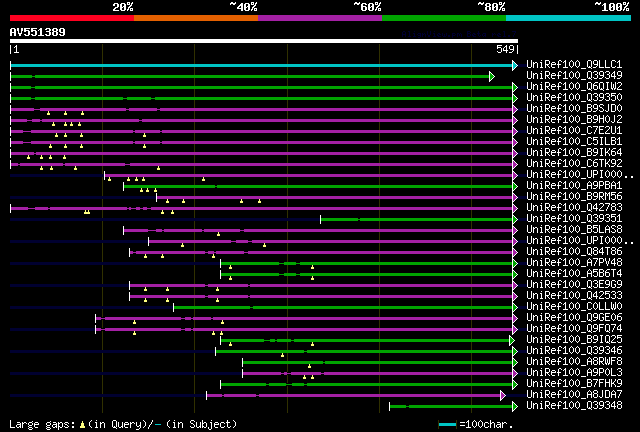Open the UniRef100_B9H0J2 hit
This screenshot has width=640, height=432.
(x=574, y=120)
